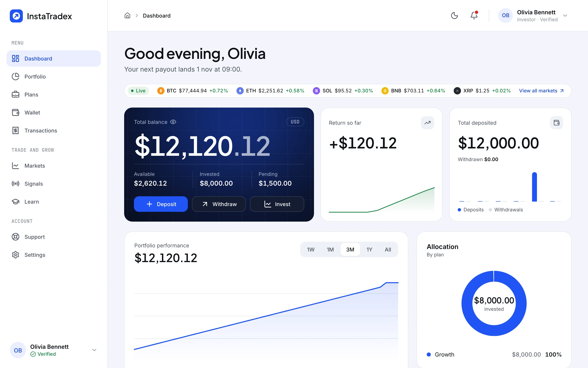Viewport: 588px width, 368px height.
Task: Toggle total balance visibility eye icon
Action: (x=173, y=122)
